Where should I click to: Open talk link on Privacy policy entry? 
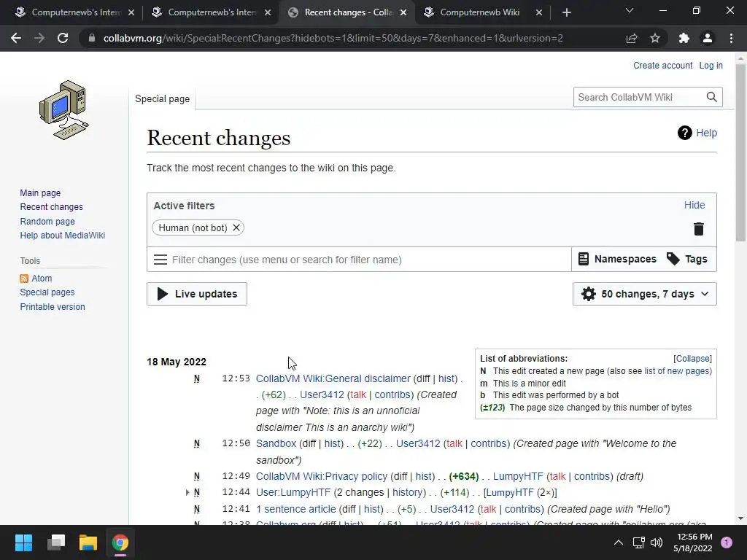(557, 476)
